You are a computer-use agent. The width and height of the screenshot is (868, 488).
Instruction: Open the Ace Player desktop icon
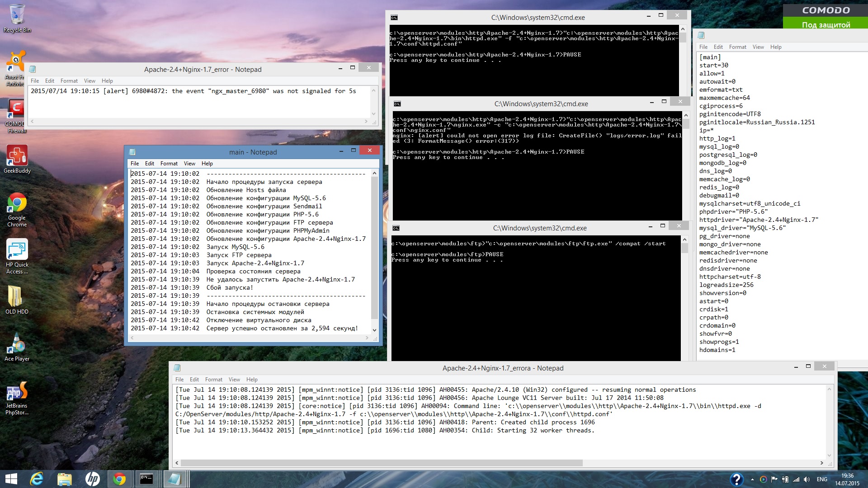click(17, 345)
